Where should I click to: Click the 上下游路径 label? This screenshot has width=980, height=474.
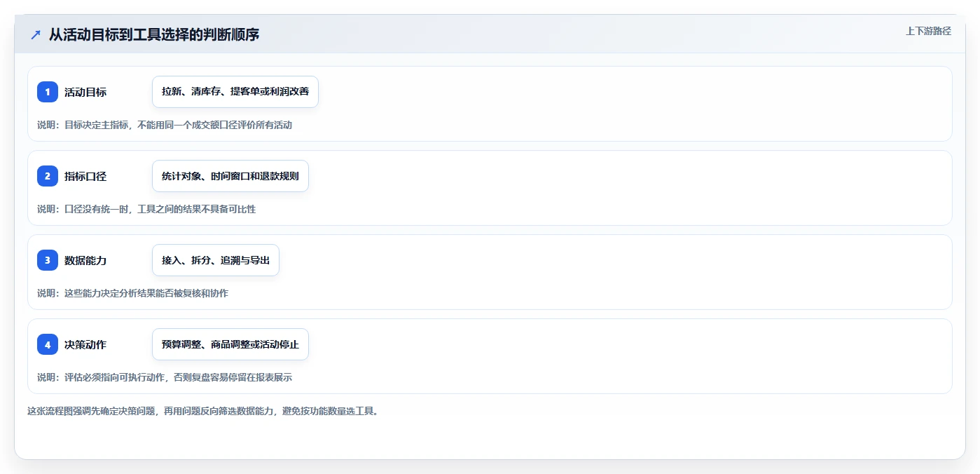pos(928,31)
